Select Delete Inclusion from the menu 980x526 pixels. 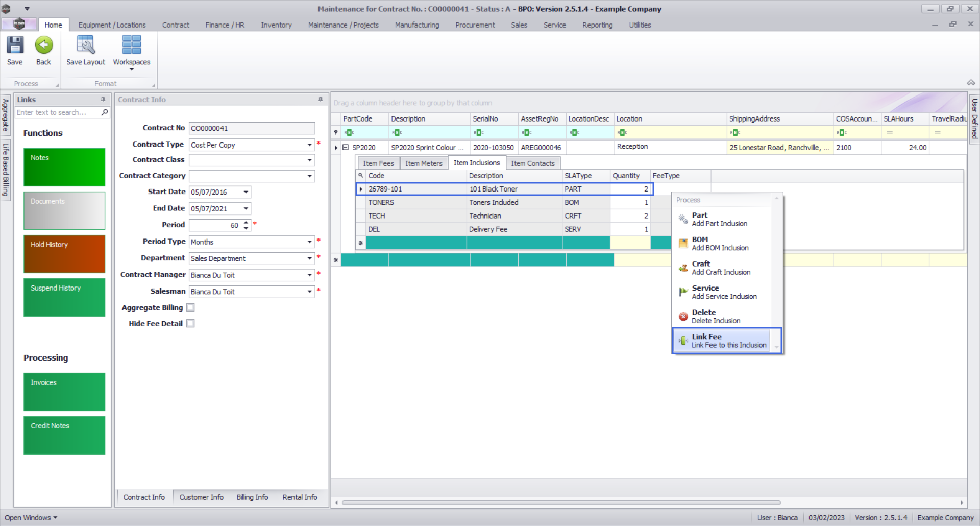coord(716,317)
